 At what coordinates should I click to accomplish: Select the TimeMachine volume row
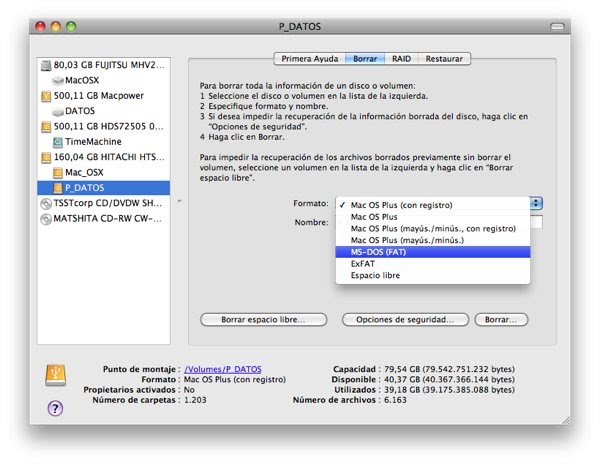[104, 142]
